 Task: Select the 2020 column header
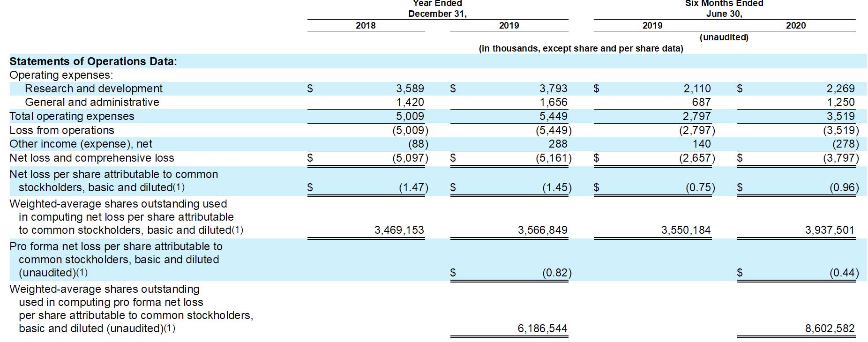coord(796,25)
